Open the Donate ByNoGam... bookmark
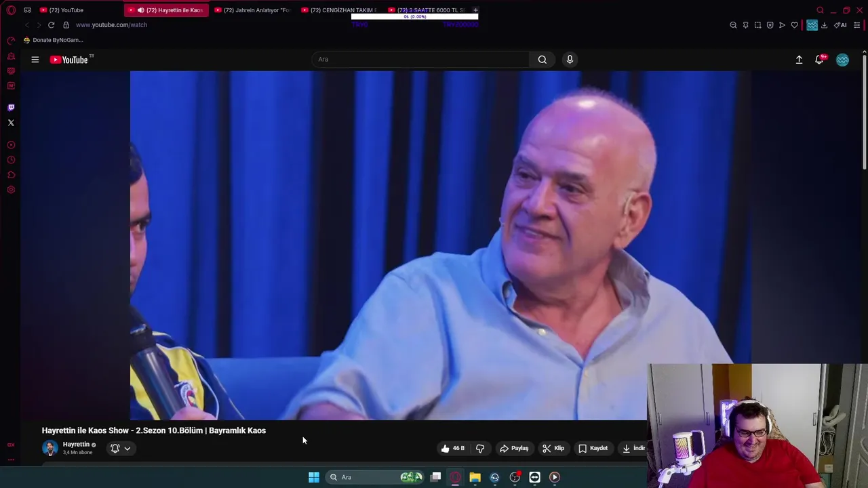This screenshot has width=868, height=488. (x=53, y=40)
